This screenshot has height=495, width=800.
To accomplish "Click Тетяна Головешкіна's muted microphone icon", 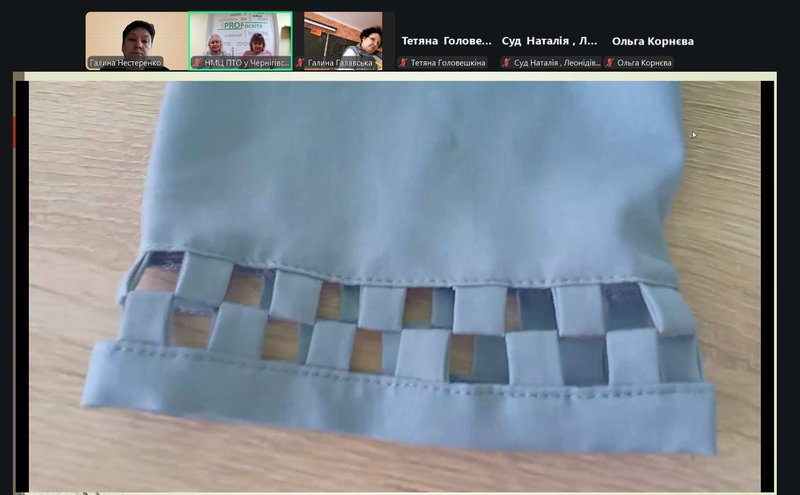I will [x=404, y=63].
